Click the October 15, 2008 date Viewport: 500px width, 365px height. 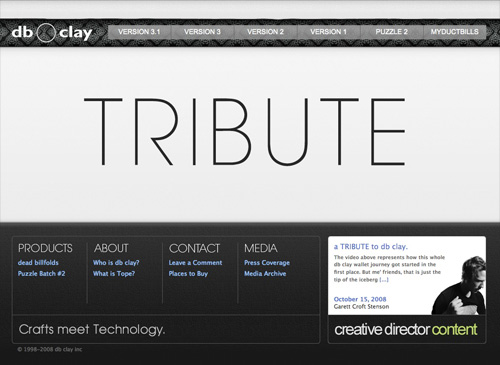tap(360, 299)
